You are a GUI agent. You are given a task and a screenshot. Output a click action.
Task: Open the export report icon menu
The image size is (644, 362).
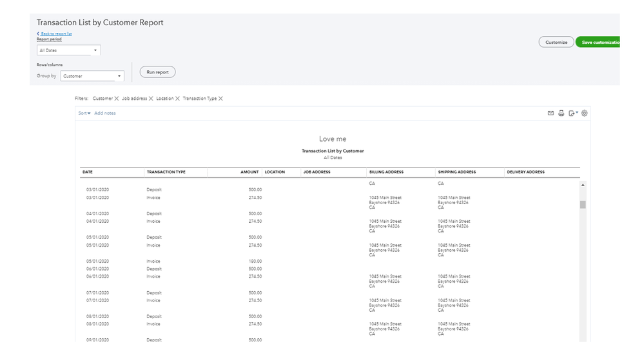coord(572,113)
